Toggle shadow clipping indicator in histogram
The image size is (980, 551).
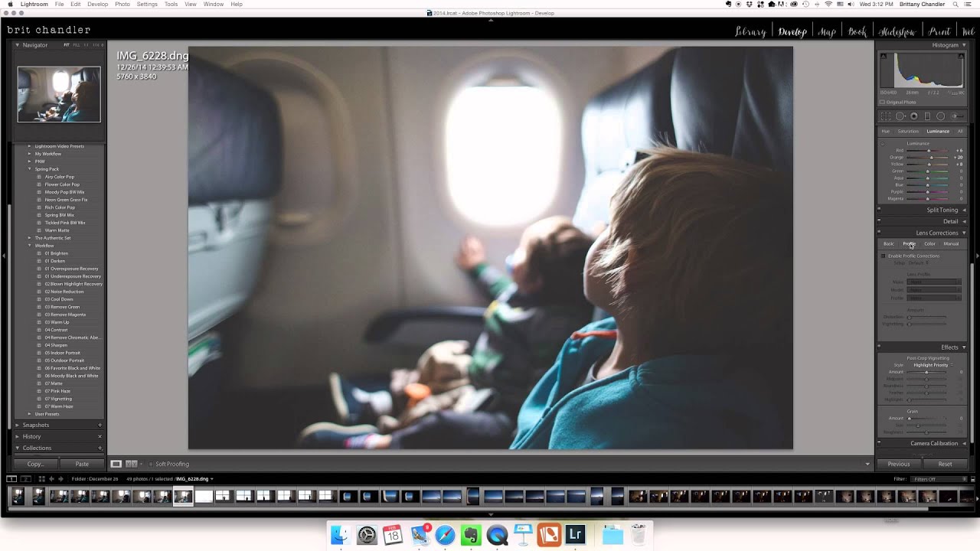884,56
